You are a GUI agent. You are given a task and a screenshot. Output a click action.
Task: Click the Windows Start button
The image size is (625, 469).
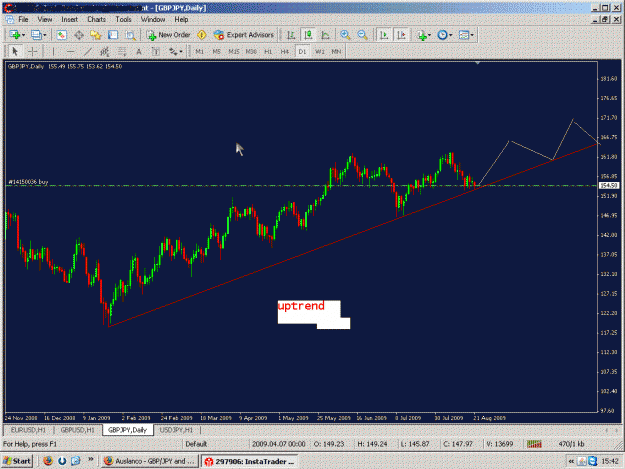[17, 461]
